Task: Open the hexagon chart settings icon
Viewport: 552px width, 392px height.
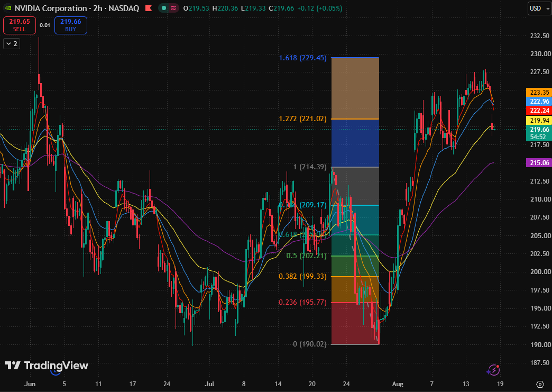Action: (540, 384)
